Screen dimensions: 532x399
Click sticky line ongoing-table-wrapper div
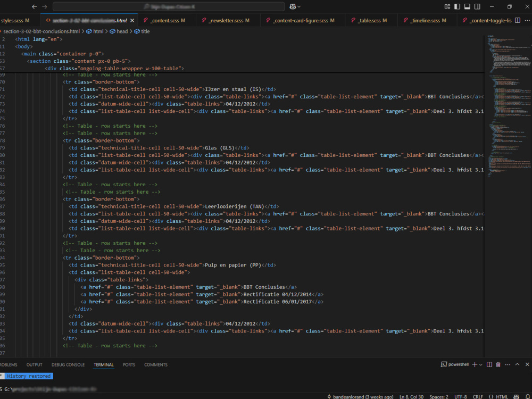[x=114, y=68]
